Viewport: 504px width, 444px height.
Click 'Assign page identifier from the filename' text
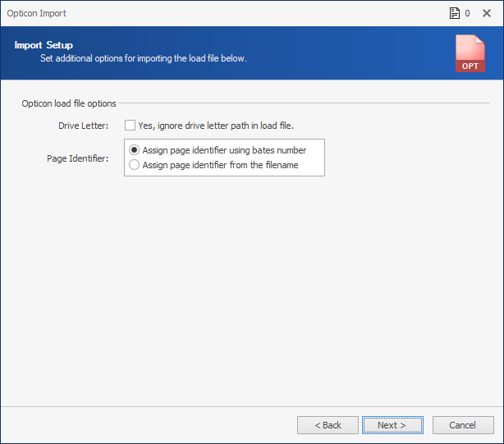tap(220, 165)
